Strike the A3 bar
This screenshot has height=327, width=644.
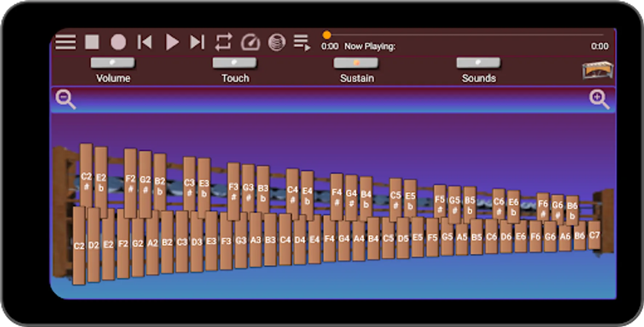coord(255,240)
